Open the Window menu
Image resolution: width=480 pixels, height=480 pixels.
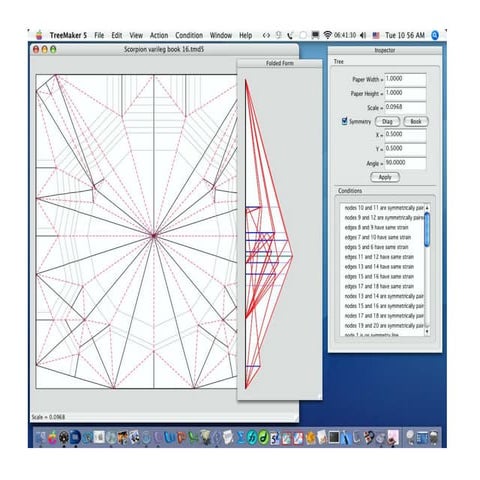(221, 35)
